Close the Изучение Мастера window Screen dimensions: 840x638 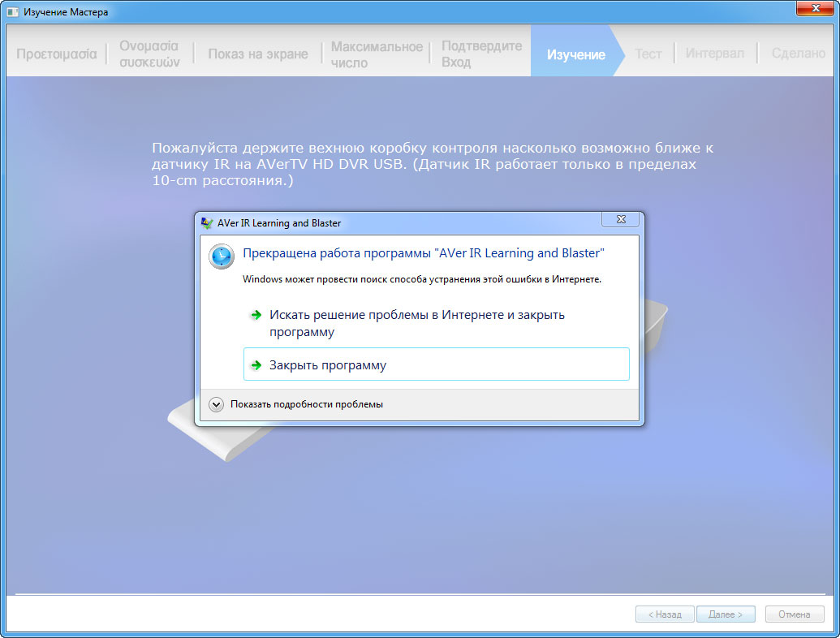tap(815, 8)
